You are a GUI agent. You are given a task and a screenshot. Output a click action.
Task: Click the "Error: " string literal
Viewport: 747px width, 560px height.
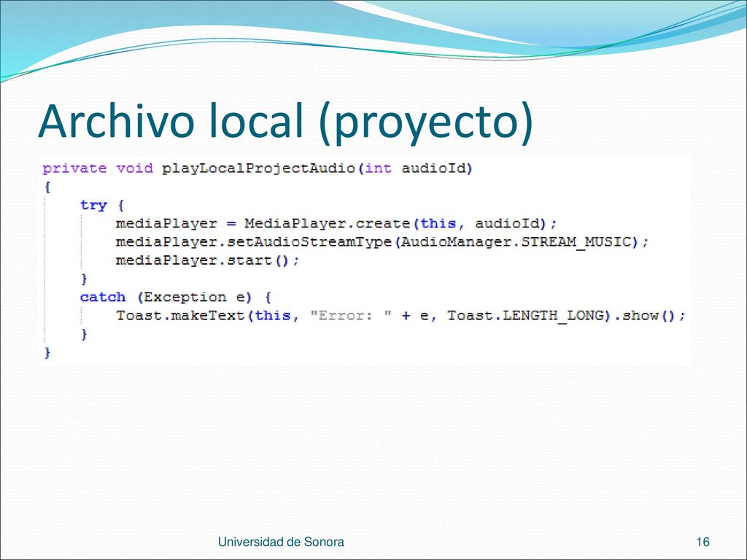coord(351,316)
